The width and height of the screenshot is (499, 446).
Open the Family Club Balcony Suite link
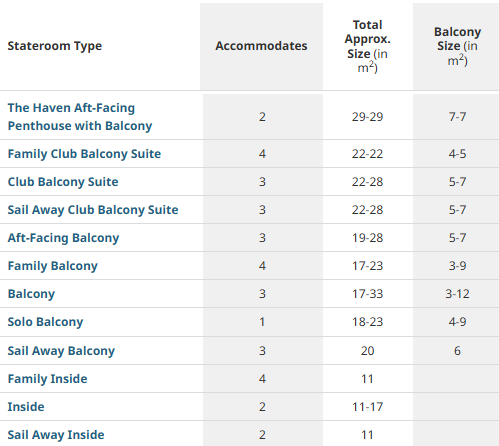coord(84,154)
